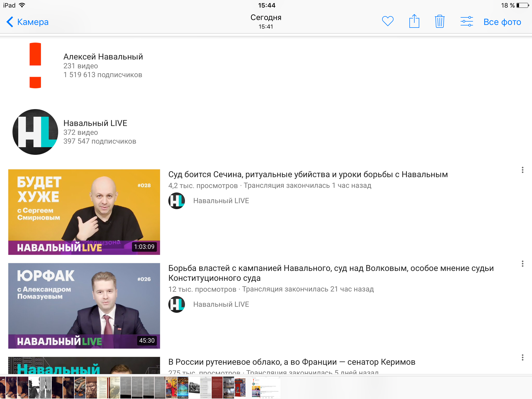The width and height of the screenshot is (532, 399).
Task: Open Навальный LIVE channel large logo
Action: (35, 132)
